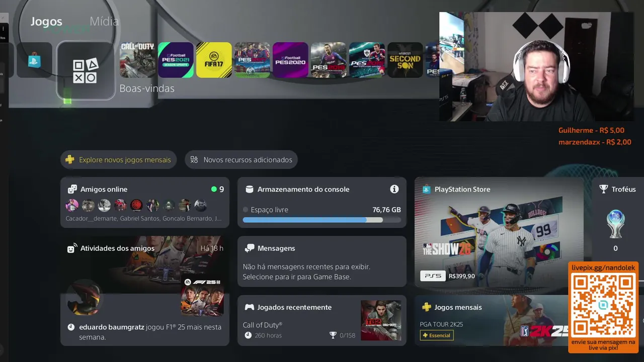Click the PS5 platform badge
This screenshot has height=362, width=644.
click(433, 276)
